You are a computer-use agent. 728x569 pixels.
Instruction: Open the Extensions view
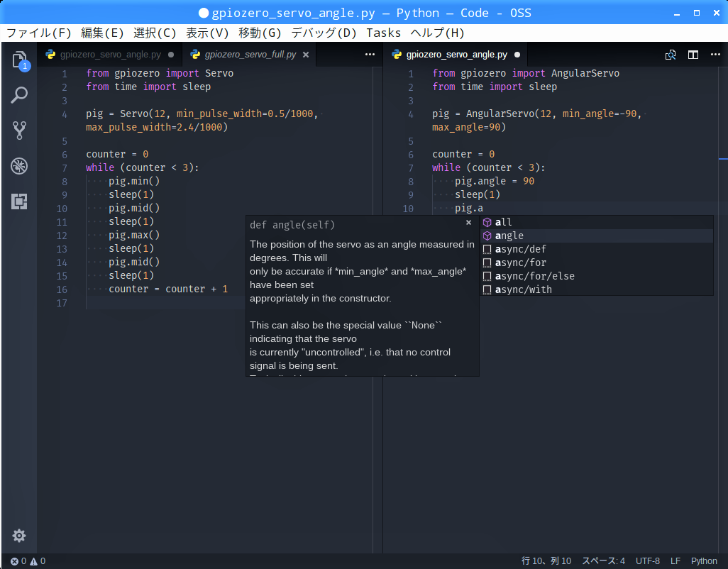(19, 201)
